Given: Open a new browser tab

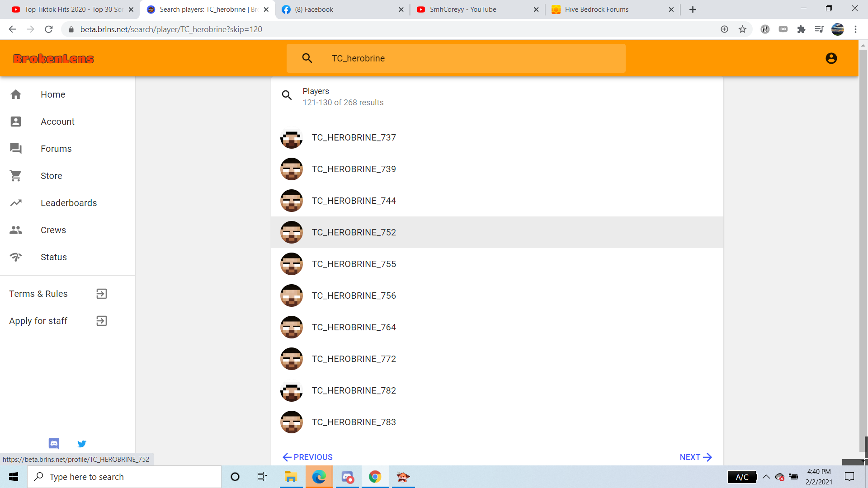Looking at the screenshot, I should (693, 9).
